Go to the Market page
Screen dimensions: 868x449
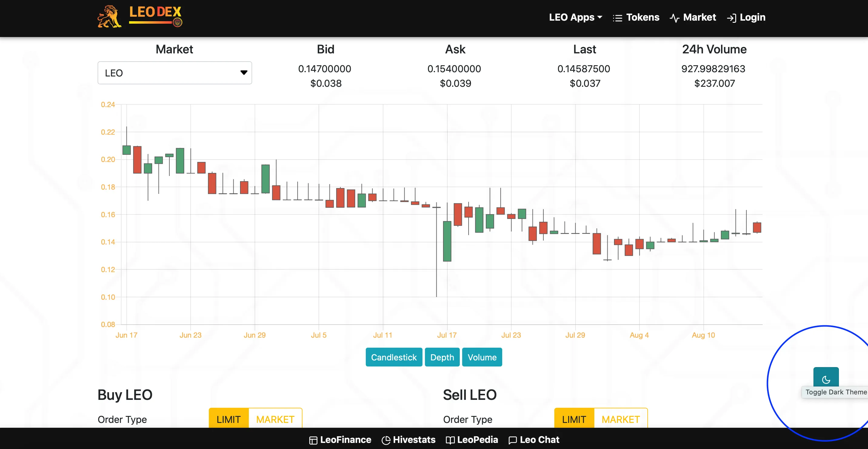click(693, 17)
